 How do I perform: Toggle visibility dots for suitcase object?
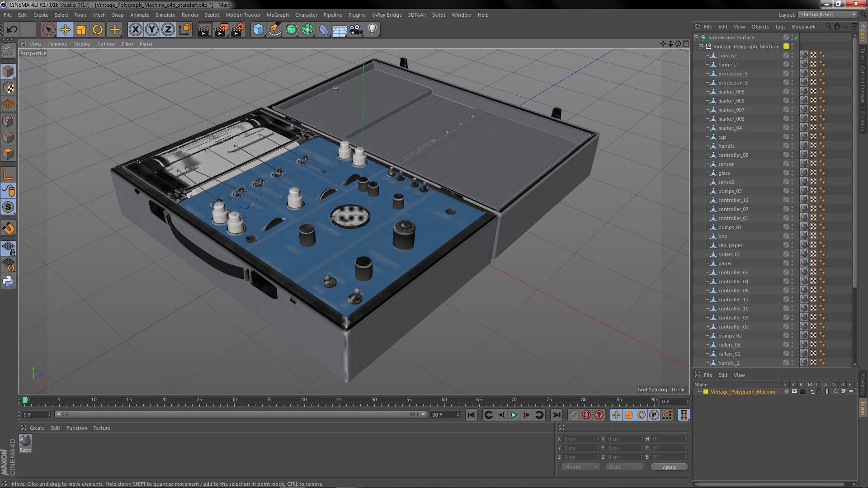coord(792,56)
